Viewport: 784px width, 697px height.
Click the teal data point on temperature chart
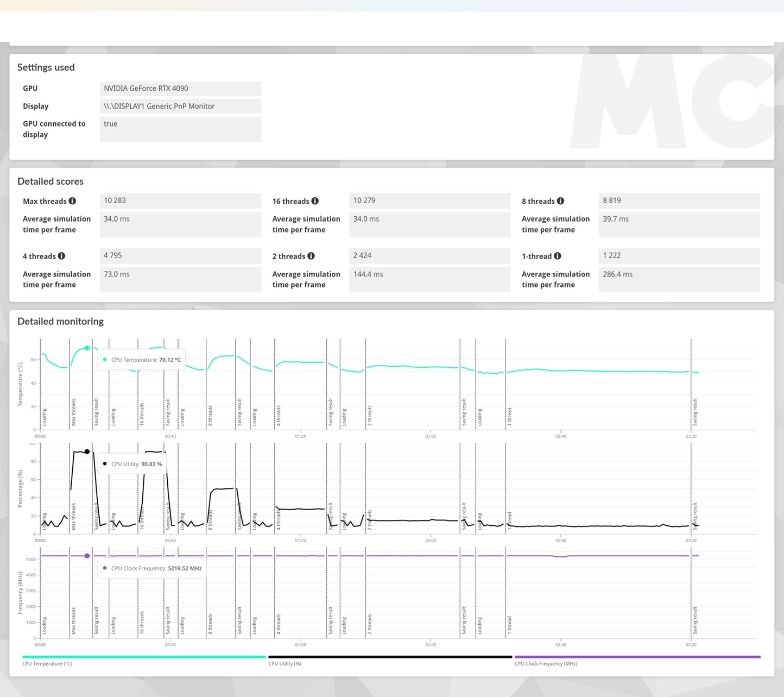click(x=87, y=348)
